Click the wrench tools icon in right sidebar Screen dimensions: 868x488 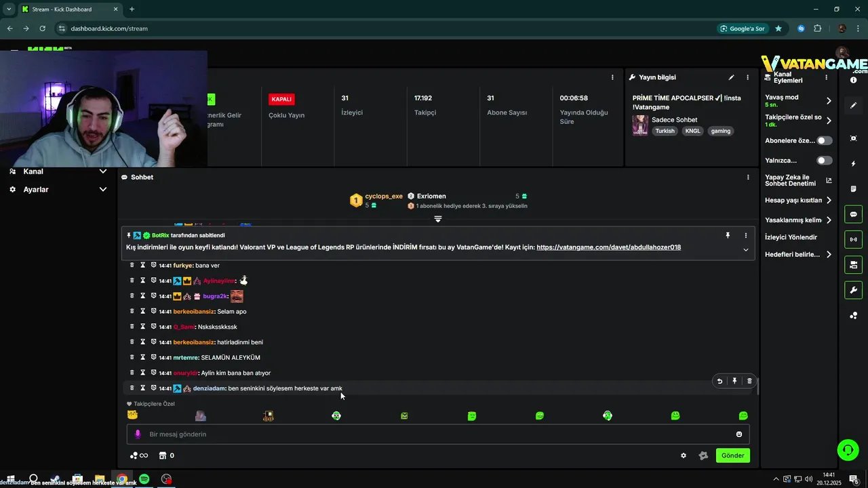pos(854,290)
